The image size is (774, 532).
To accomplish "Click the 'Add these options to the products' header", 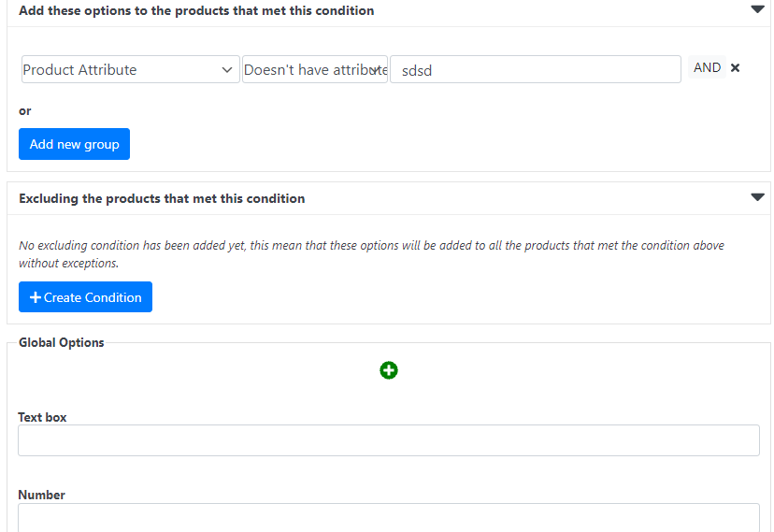I will click(x=196, y=11).
